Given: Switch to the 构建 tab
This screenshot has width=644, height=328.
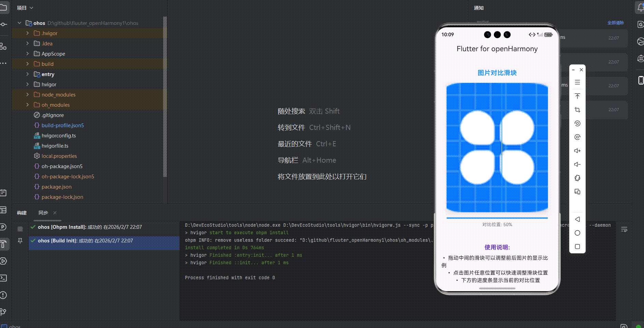Looking at the screenshot, I should (22, 213).
